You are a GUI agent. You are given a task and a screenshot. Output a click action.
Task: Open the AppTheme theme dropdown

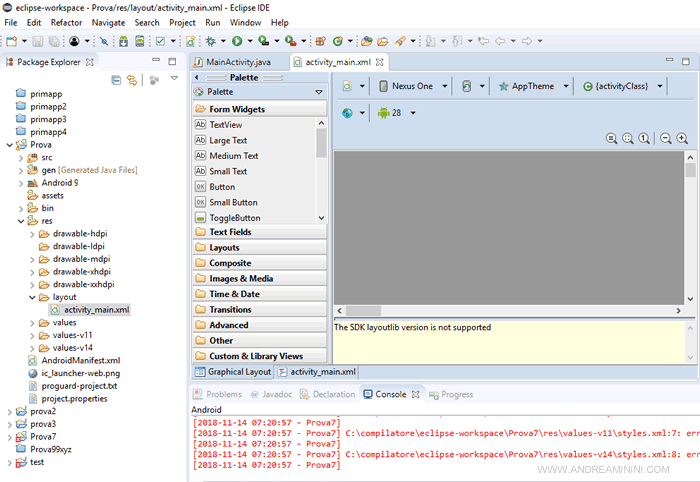532,86
